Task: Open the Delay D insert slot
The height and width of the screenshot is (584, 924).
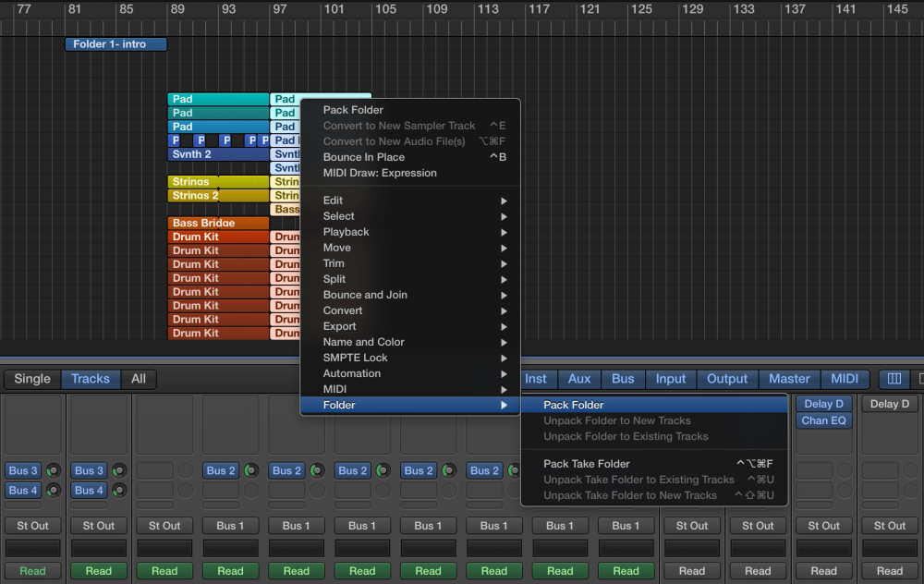Action: 823,403
